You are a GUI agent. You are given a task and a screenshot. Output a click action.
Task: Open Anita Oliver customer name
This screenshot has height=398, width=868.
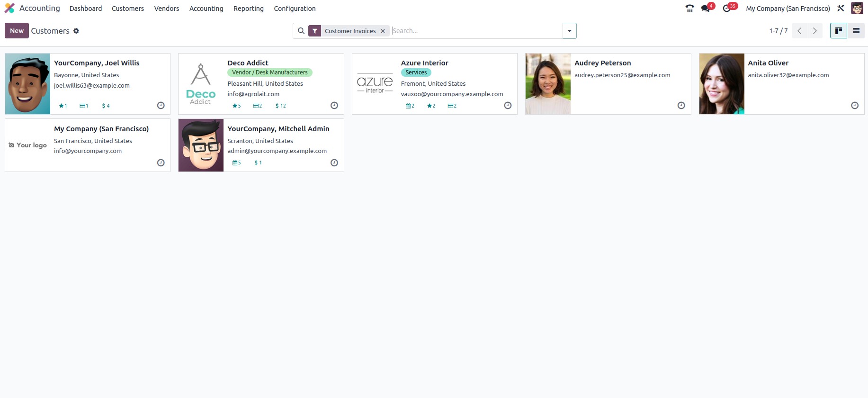[x=768, y=63]
